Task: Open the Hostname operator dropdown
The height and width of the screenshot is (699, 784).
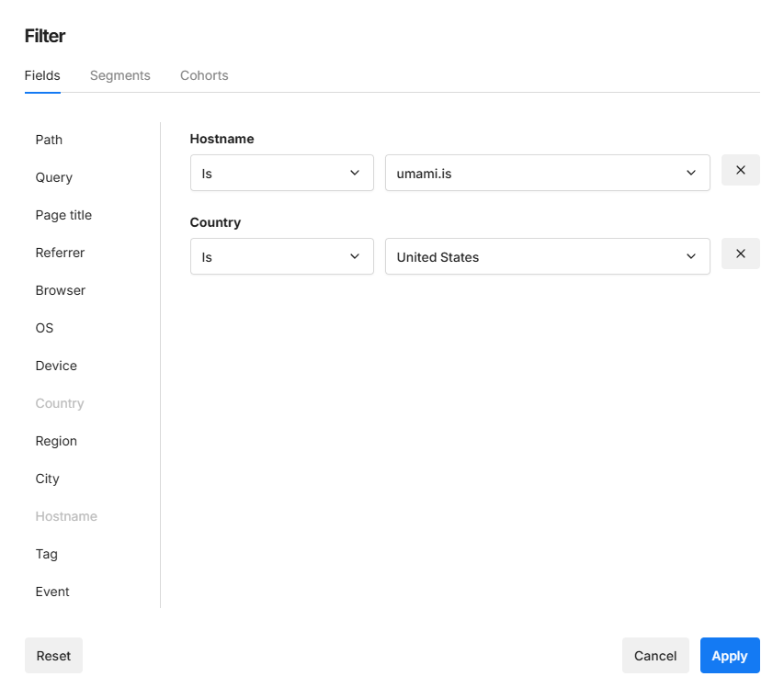Action: tap(281, 173)
